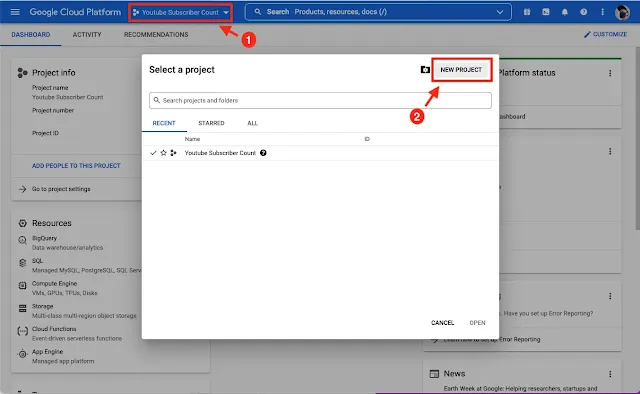Click the Customize button
Screen dimensions: 640x394
(x=605, y=34)
